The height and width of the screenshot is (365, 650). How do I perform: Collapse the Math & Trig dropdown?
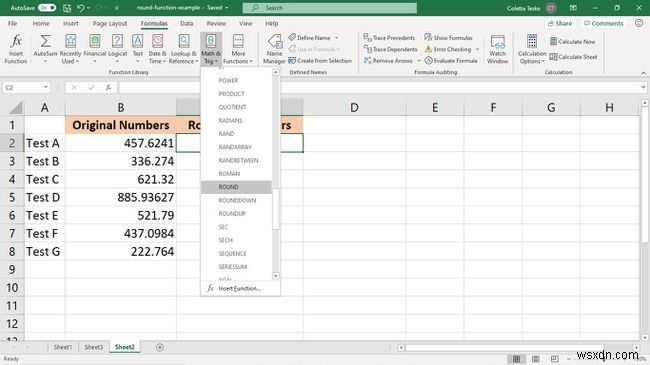(211, 49)
